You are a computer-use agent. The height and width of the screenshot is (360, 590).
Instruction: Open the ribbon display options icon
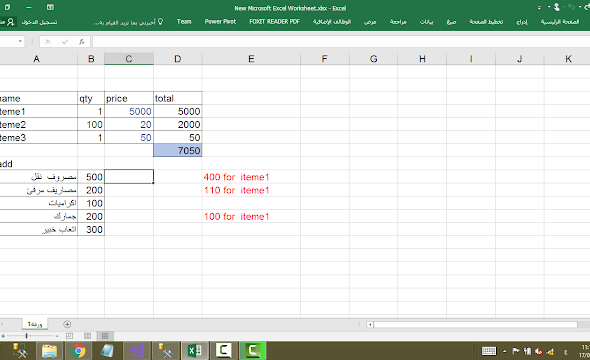(50, 7)
